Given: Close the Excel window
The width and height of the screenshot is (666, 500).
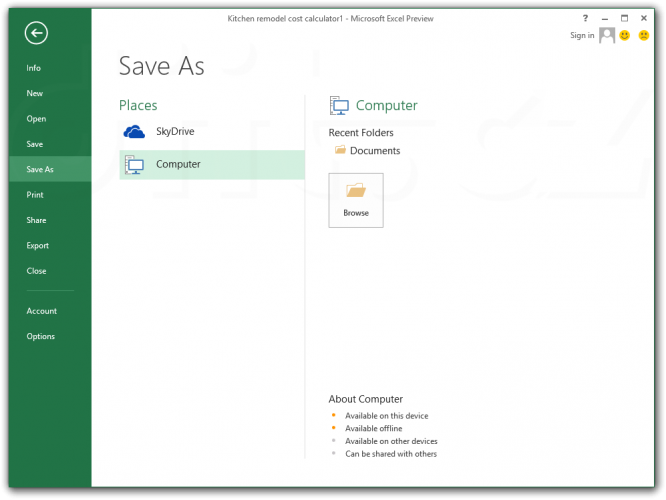Looking at the screenshot, I should click(x=644, y=18).
